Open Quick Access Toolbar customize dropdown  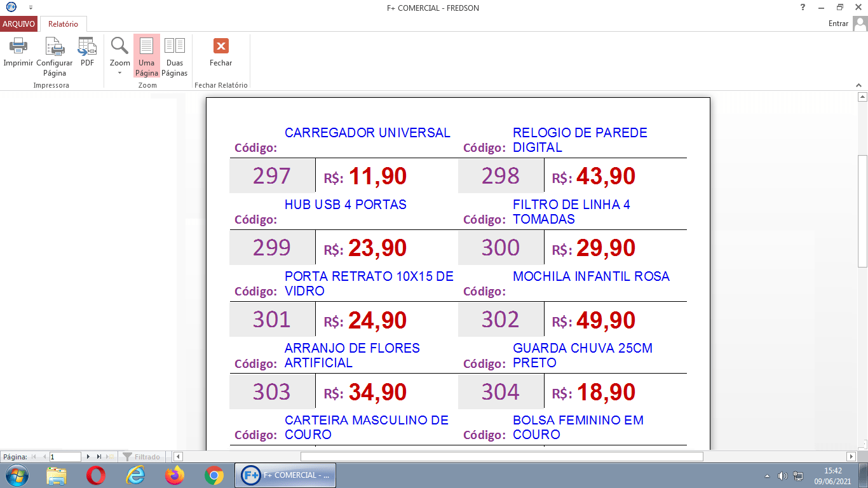tap(31, 8)
